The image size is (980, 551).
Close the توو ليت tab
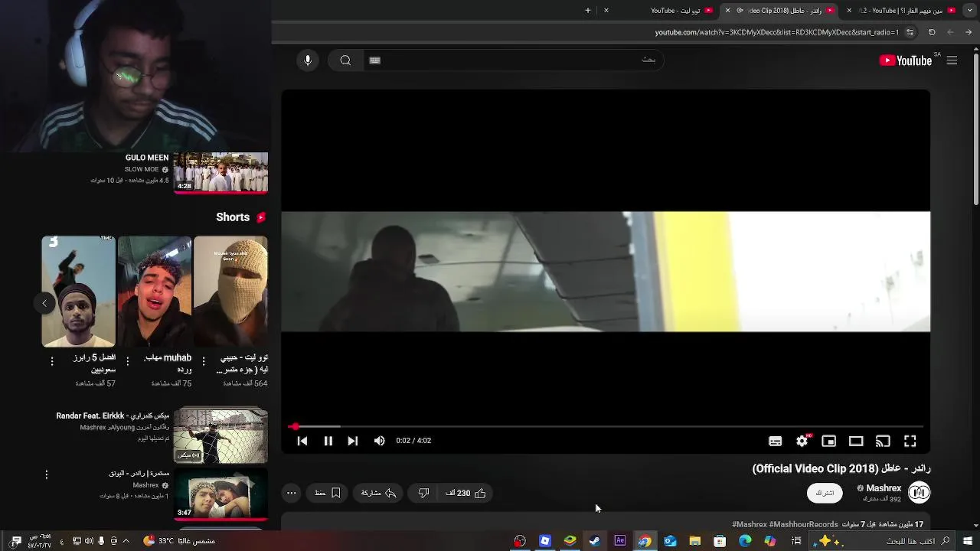[x=606, y=11]
